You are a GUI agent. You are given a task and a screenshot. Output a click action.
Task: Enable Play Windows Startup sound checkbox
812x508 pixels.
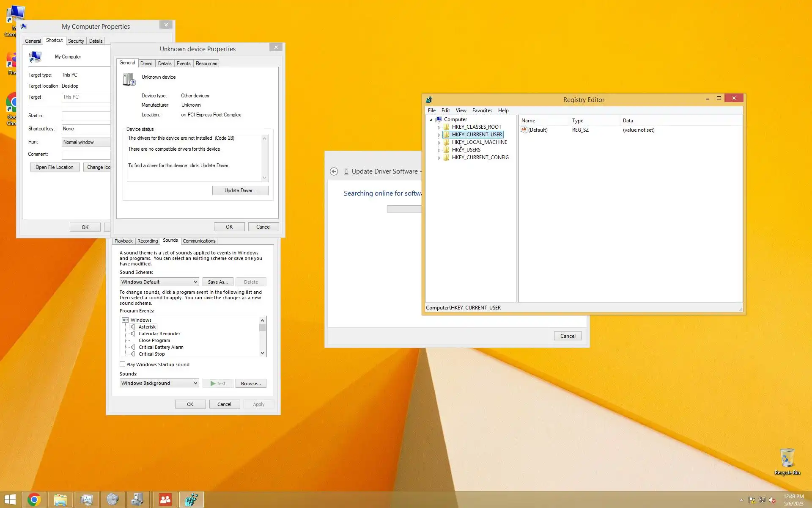123,364
